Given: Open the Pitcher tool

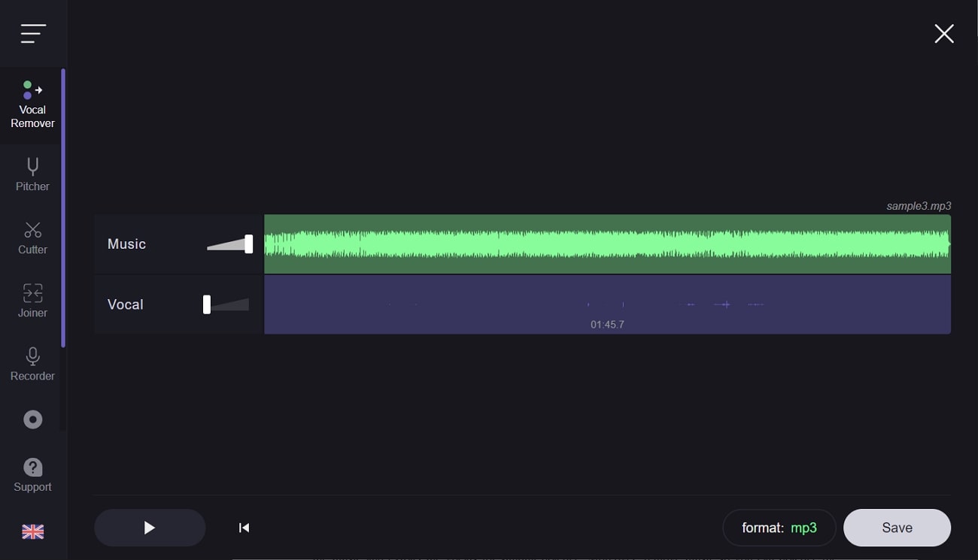Looking at the screenshot, I should coord(32,174).
